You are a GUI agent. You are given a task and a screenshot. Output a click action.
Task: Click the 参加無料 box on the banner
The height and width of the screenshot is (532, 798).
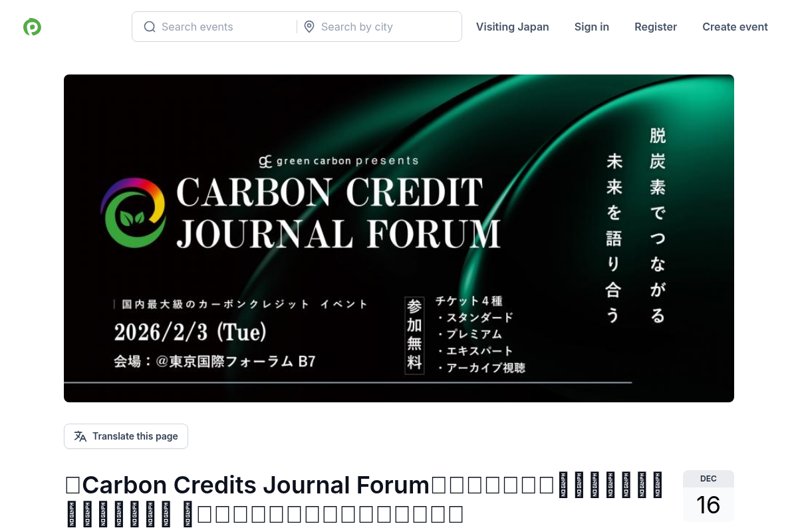click(414, 335)
